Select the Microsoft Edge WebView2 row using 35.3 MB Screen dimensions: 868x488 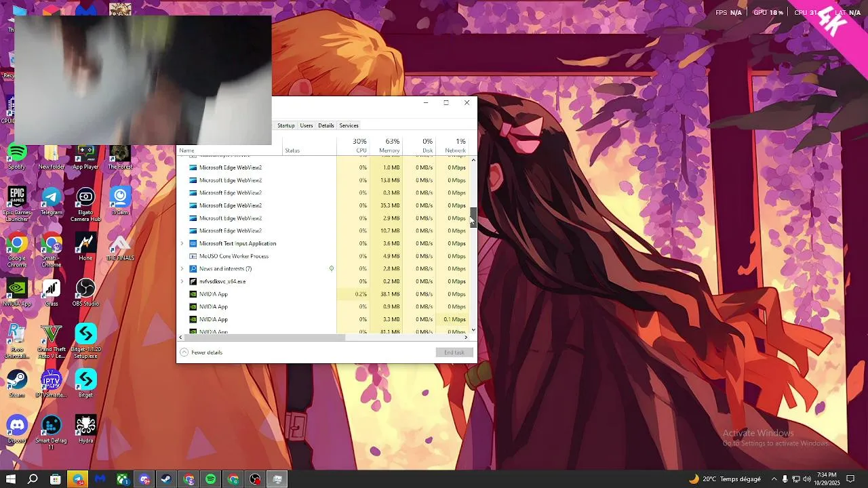click(323, 205)
